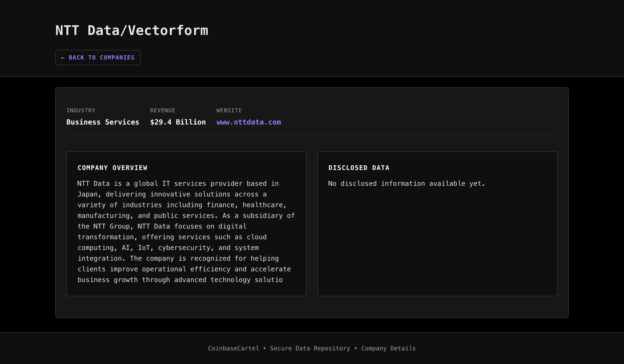Image resolution: width=624 pixels, height=364 pixels.
Task: Click the $29.4 Billion revenue value
Action: click(178, 122)
